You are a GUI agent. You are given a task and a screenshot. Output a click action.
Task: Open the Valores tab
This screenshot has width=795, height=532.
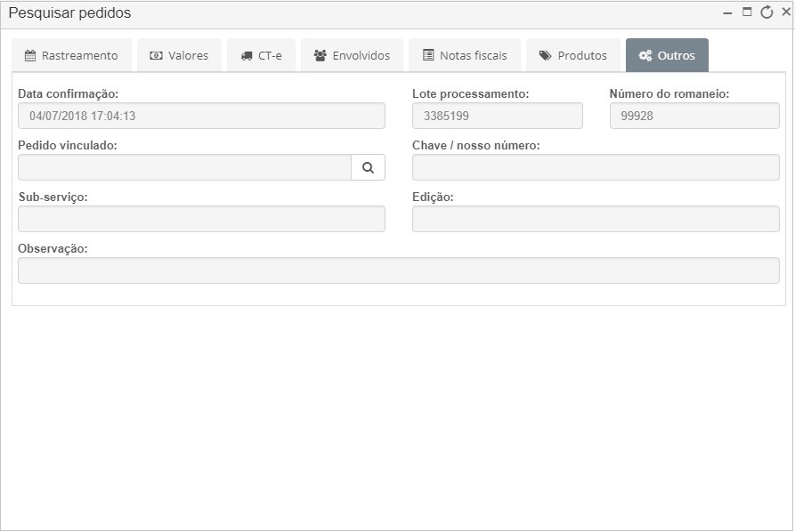pos(179,55)
